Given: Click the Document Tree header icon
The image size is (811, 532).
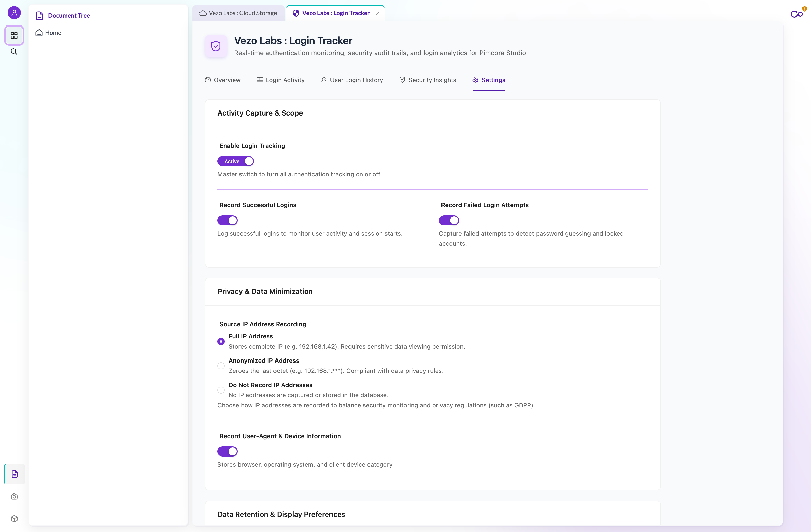Looking at the screenshot, I should pos(40,16).
